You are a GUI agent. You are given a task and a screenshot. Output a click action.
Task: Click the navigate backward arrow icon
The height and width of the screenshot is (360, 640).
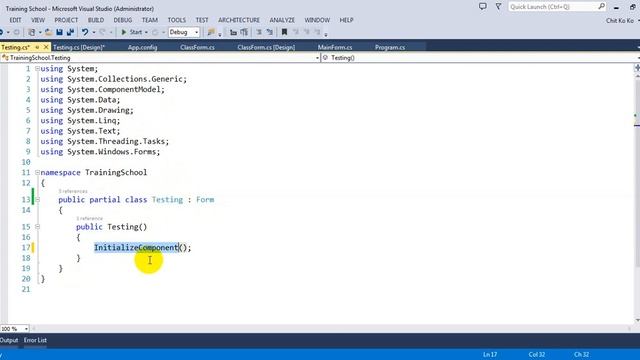click(x=2, y=32)
